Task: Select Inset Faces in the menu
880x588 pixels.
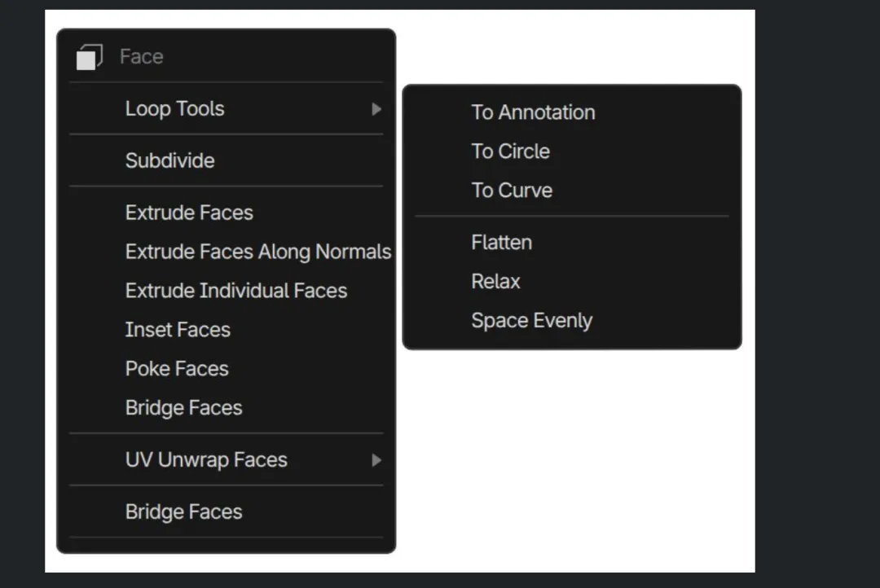Action: click(x=178, y=330)
